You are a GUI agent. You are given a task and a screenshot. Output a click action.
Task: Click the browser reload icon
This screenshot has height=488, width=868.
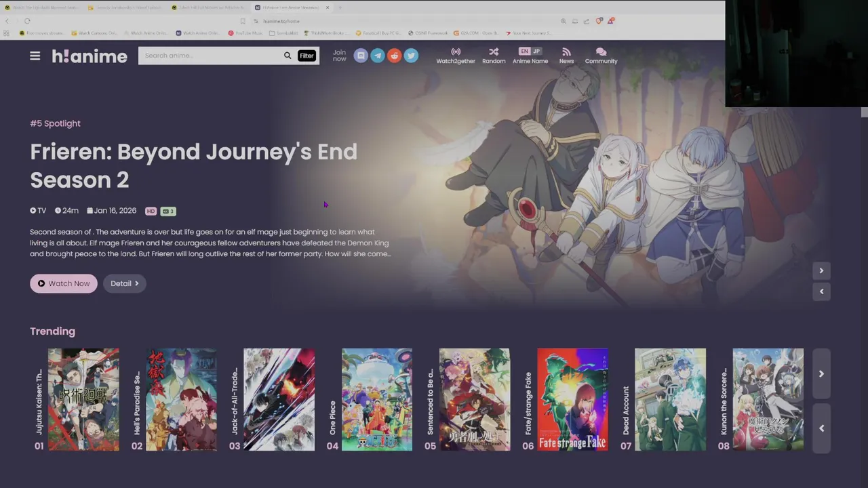[27, 21]
